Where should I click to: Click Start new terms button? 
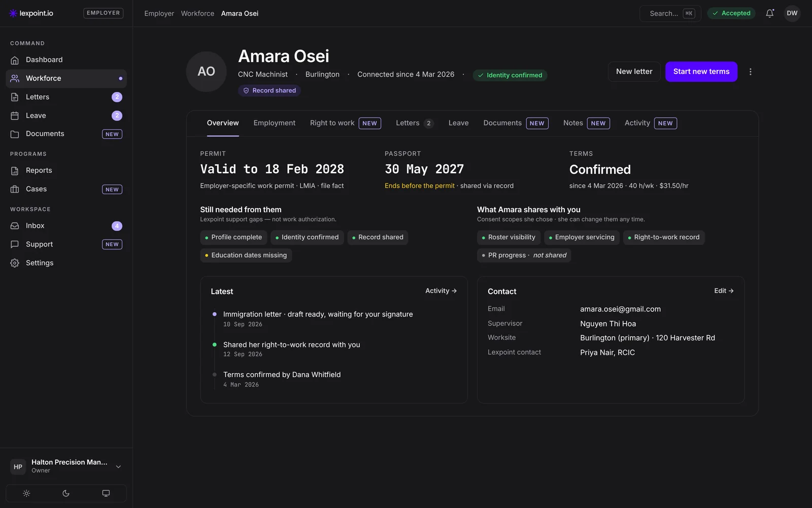point(701,72)
